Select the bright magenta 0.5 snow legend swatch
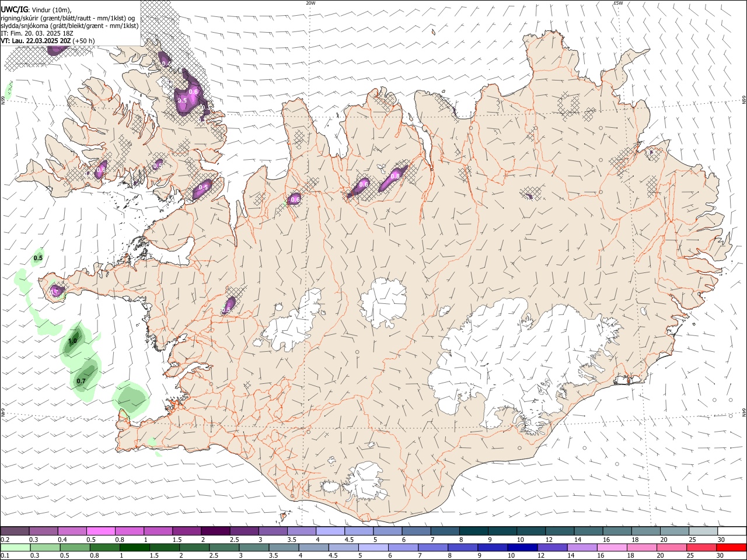The image size is (747, 560). 100,531
